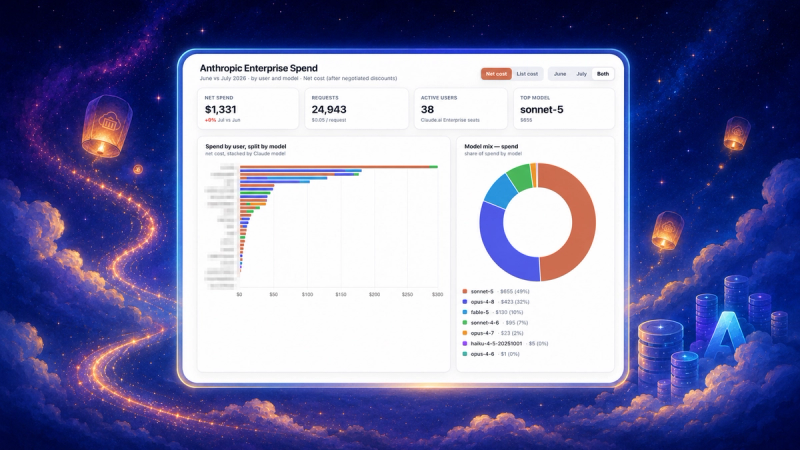Image resolution: width=800 pixels, height=450 pixels.
Task: Click the $300 x-axis label
Action: (x=437, y=294)
